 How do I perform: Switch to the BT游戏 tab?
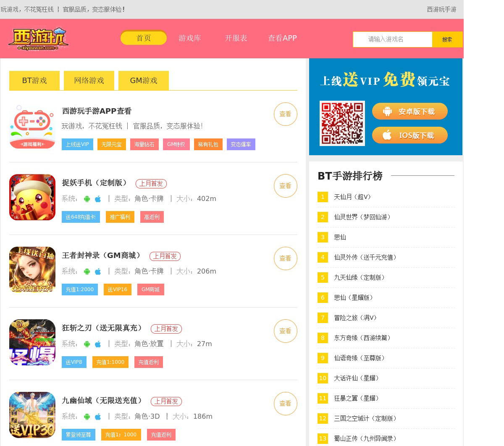34,81
